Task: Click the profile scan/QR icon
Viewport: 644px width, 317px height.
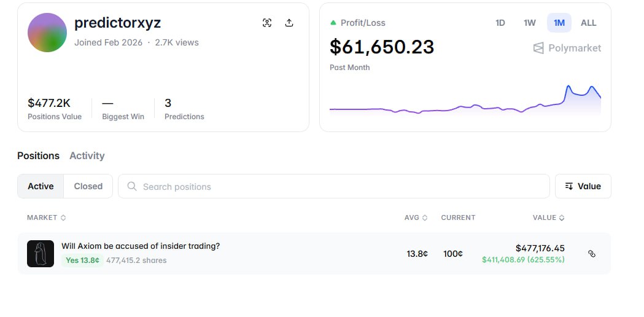Action: point(267,23)
